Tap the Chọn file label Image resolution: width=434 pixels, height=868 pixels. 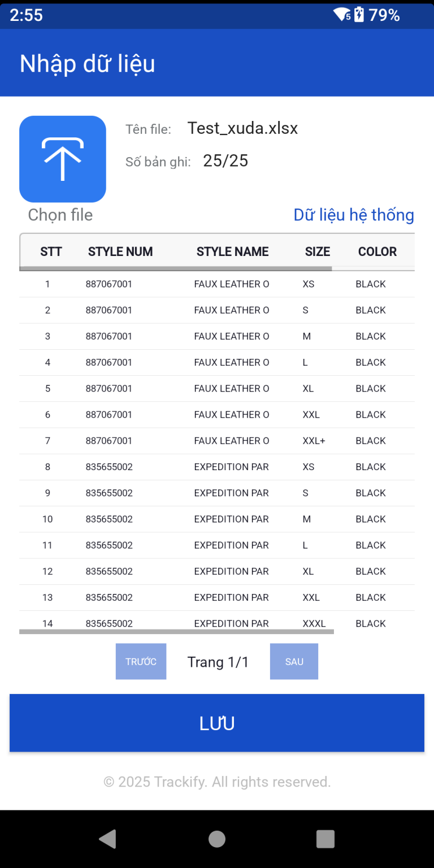point(60,215)
